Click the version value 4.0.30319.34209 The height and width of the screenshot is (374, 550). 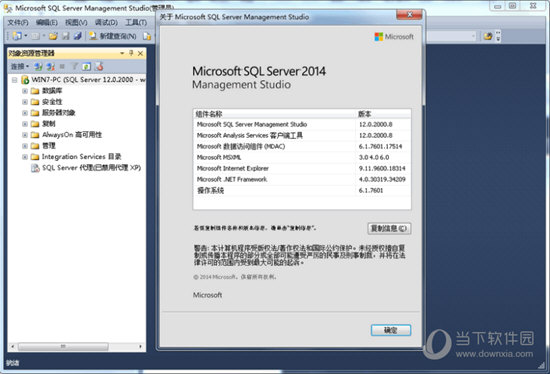382,179
